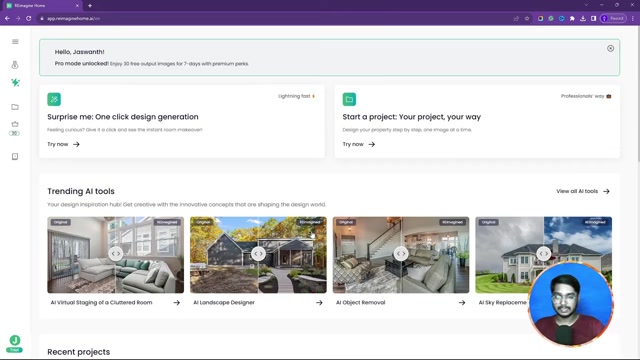Click compare slider handle on Sky Replacement image

(544, 254)
